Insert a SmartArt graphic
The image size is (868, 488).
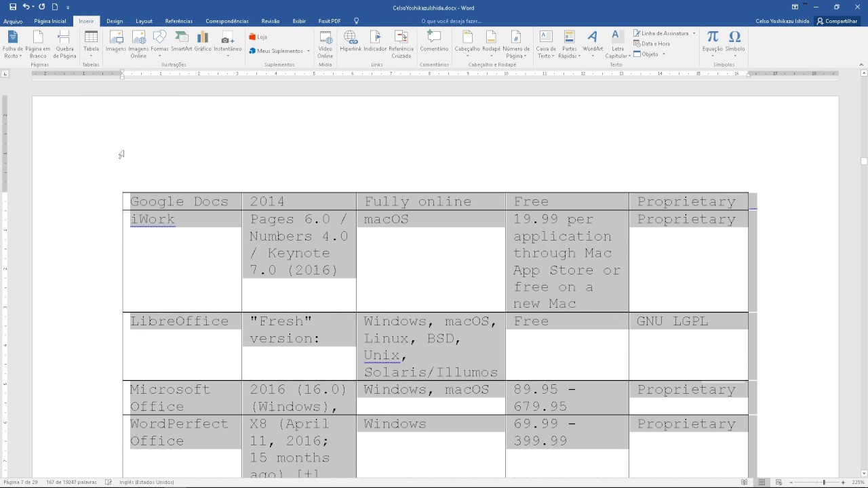click(181, 42)
